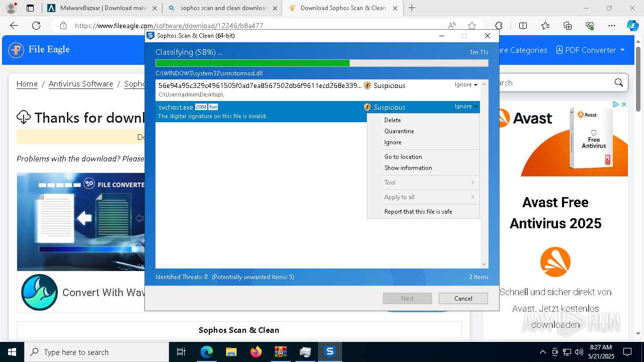Click the address bar URL

coord(169,26)
